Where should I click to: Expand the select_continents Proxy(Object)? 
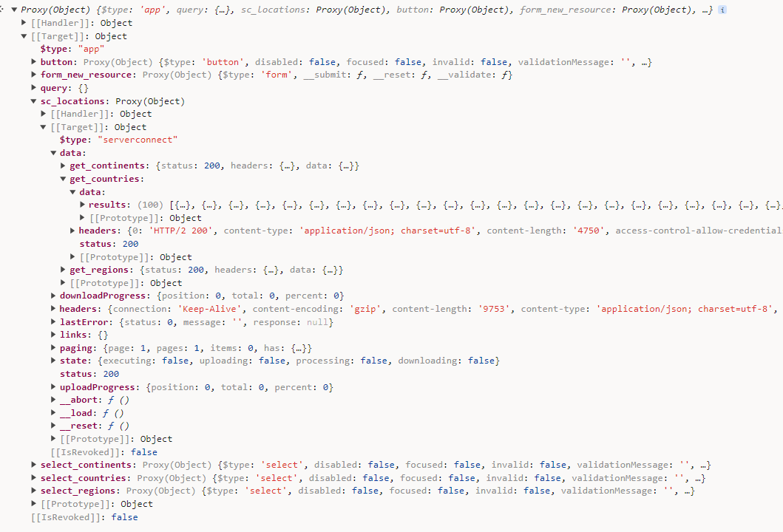pyautogui.click(x=34, y=465)
